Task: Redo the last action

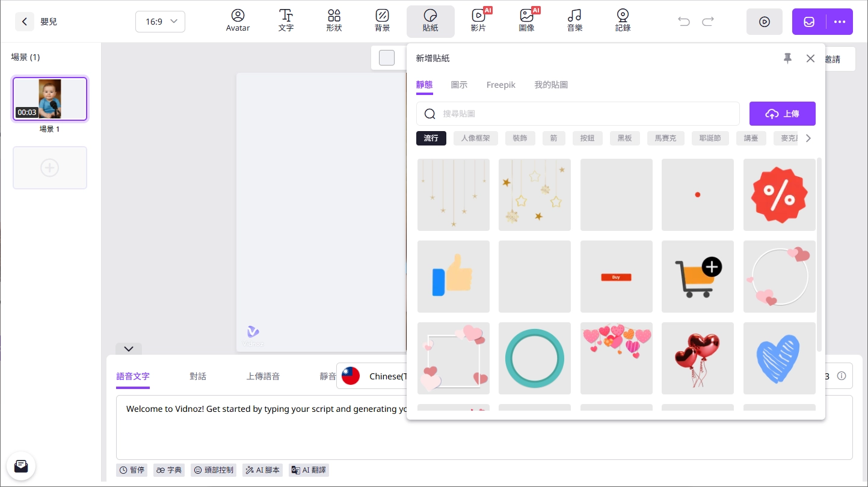Action: [708, 22]
